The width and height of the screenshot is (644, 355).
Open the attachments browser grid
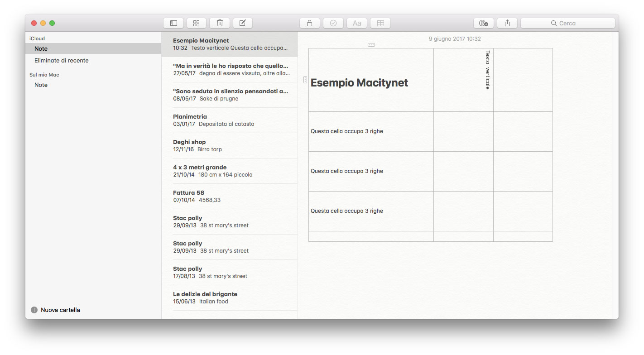click(197, 23)
